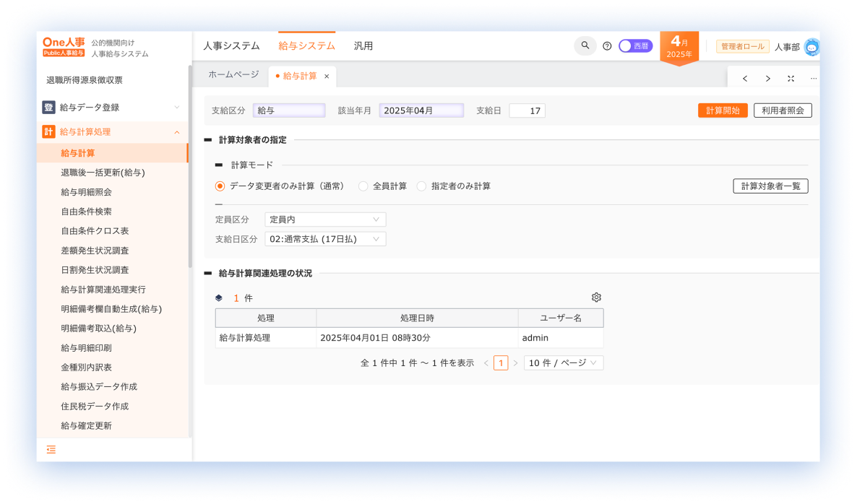Go to pagination page 1
The width and height of the screenshot is (857, 504).
click(x=501, y=363)
